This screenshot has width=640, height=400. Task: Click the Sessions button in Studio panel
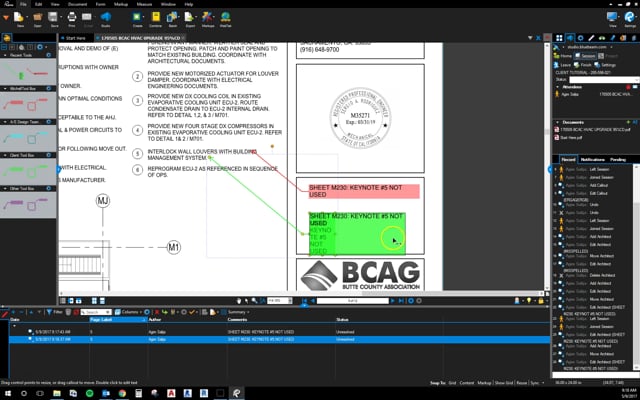tap(585, 56)
